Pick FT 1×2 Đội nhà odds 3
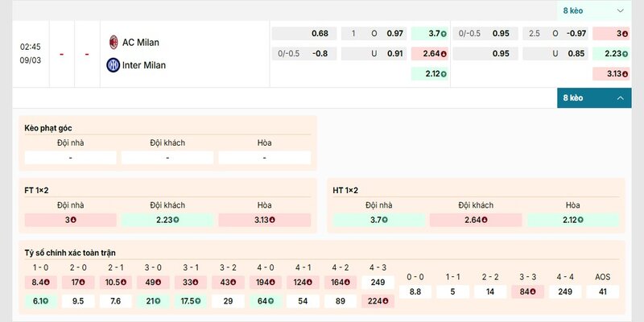Screen dimensions: 644x322 pos(71,220)
